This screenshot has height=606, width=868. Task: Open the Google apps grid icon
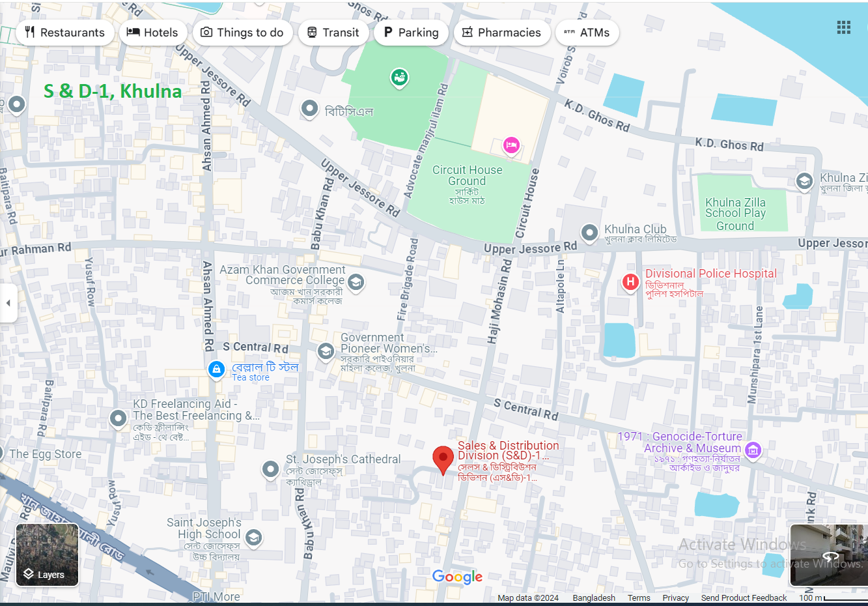pyautogui.click(x=843, y=27)
